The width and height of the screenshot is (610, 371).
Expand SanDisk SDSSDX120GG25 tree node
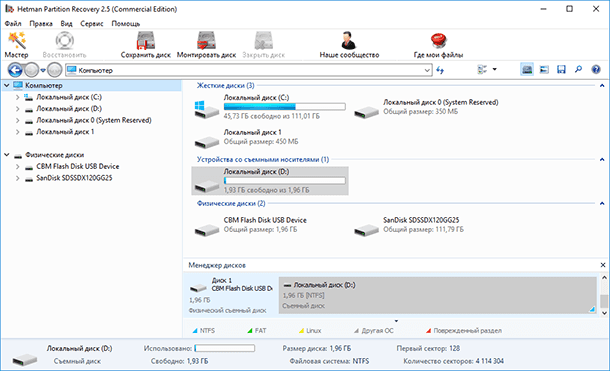point(18,178)
